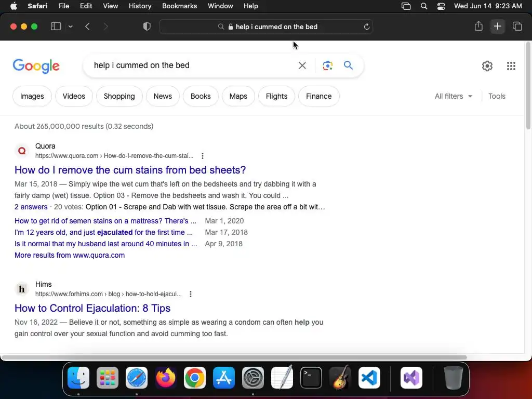Expand the All filters dropdown
The height and width of the screenshot is (399, 532).
(453, 96)
